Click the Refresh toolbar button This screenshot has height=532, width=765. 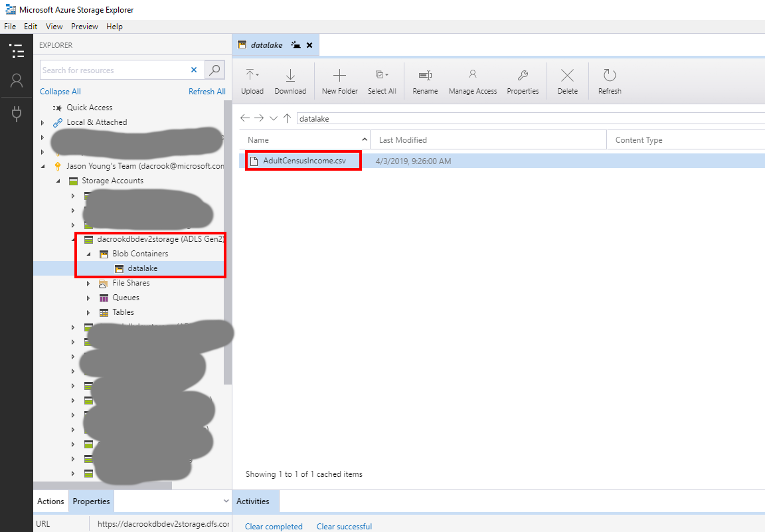click(610, 81)
